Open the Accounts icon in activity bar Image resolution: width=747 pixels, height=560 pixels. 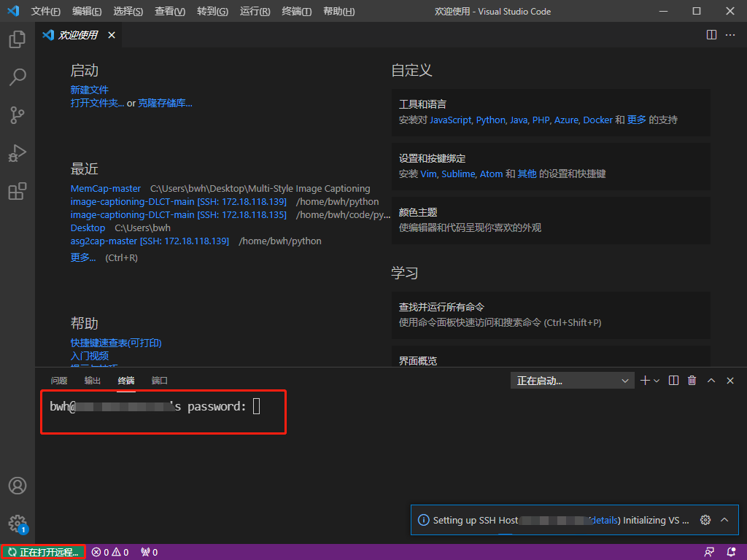tap(18, 486)
